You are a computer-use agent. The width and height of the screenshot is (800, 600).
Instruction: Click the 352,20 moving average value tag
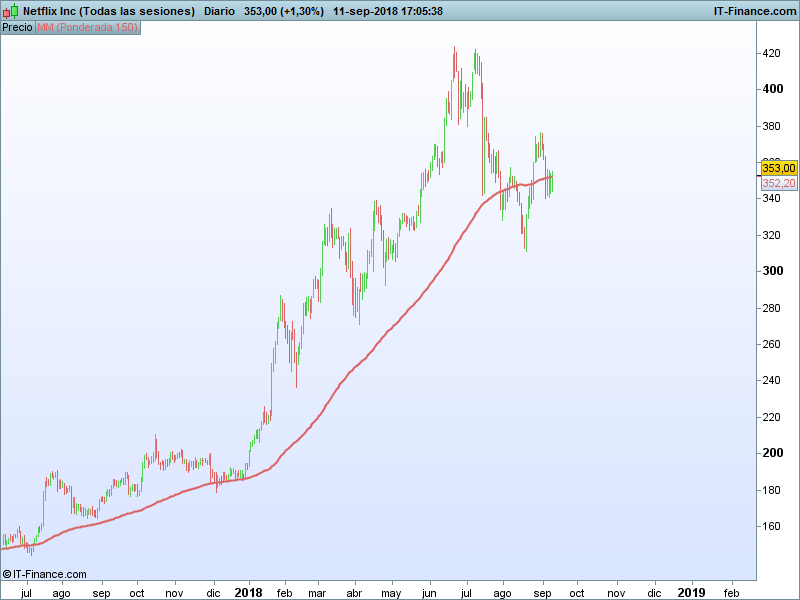pyautogui.click(x=779, y=183)
